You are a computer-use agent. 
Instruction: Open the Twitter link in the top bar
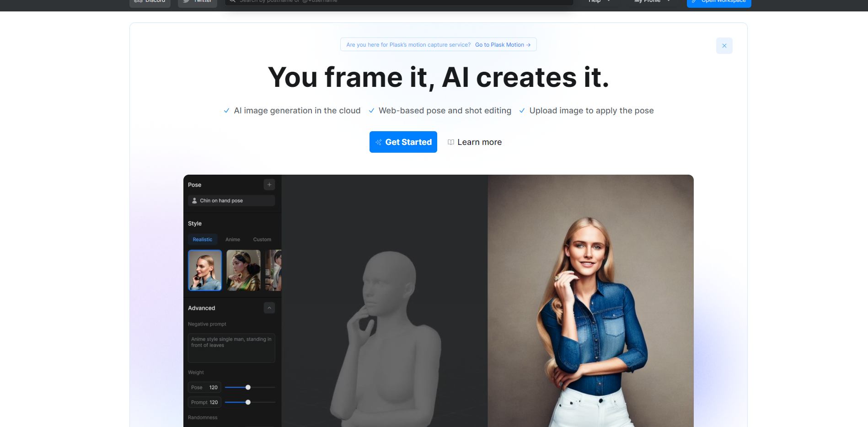click(198, 2)
